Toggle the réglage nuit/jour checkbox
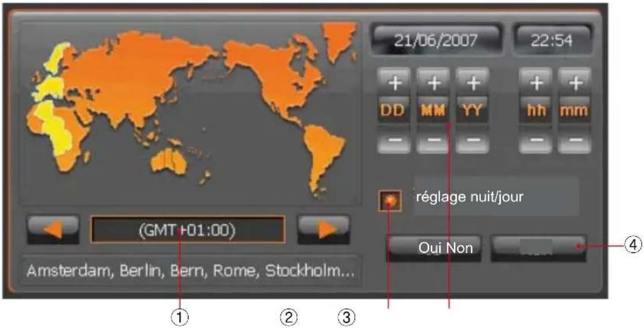Viewport: 644px width, 328px height. [x=390, y=202]
